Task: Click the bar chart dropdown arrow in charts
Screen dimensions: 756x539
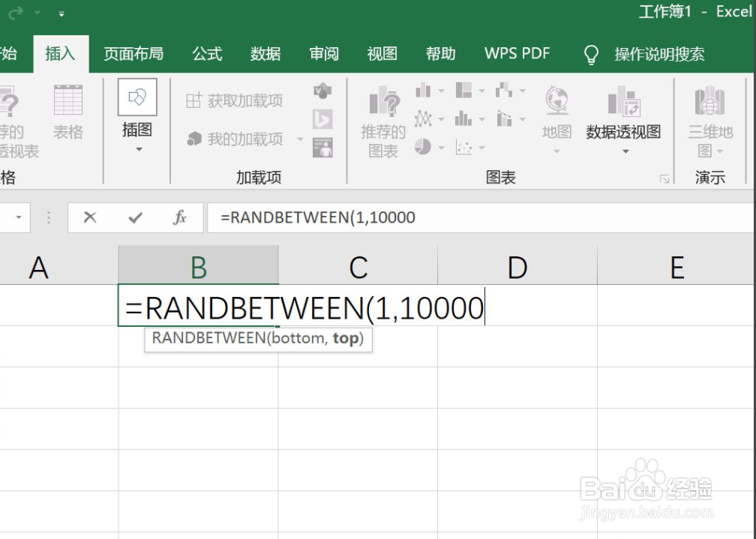Action: (441, 91)
